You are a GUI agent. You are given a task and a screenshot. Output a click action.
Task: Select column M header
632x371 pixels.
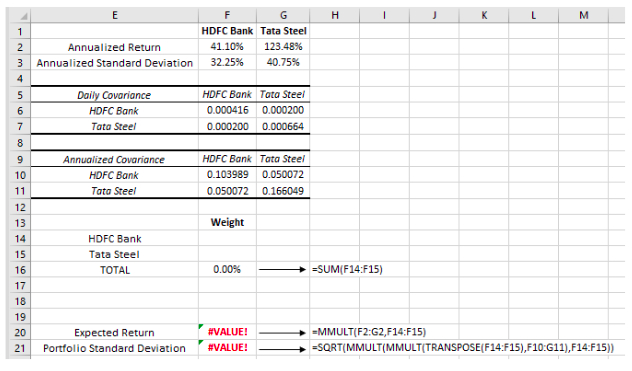pos(584,15)
